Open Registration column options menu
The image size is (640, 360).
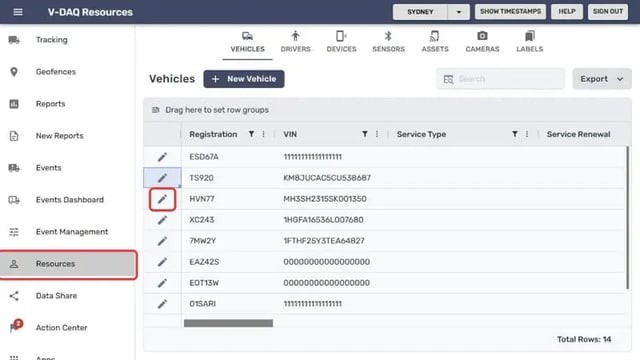263,134
